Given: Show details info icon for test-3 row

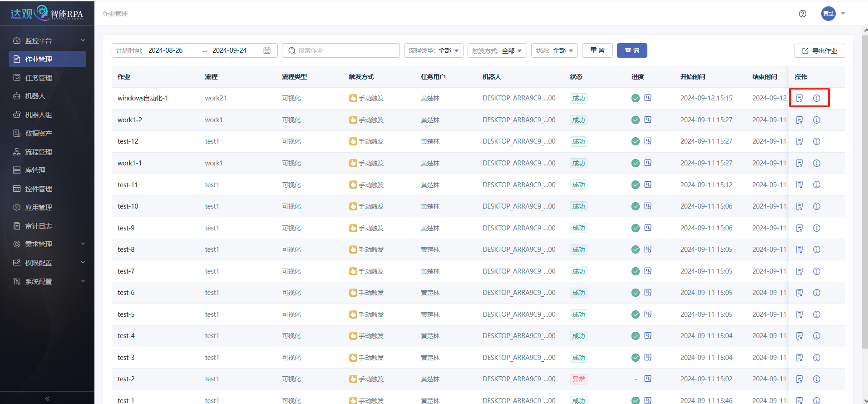Looking at the screenshot, I should pyautogui.click(x=817, y=358).
